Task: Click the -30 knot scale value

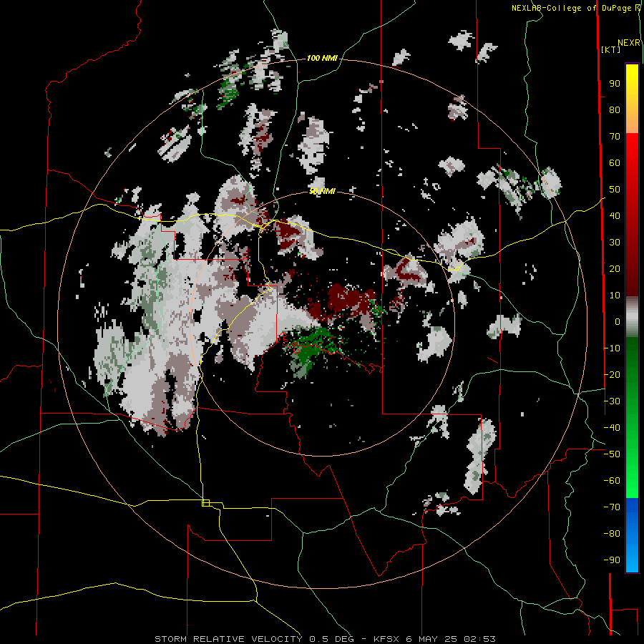Action: pos(612,401)
